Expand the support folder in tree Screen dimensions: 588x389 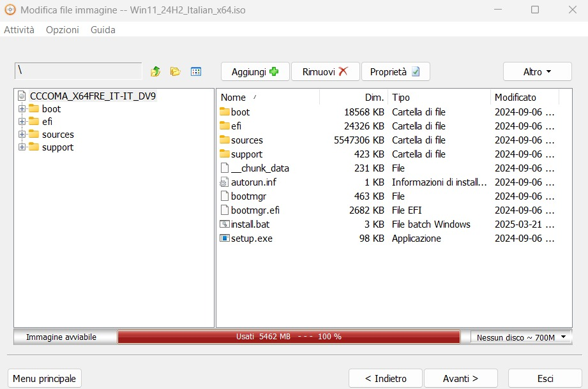click(x=22, y=147)
